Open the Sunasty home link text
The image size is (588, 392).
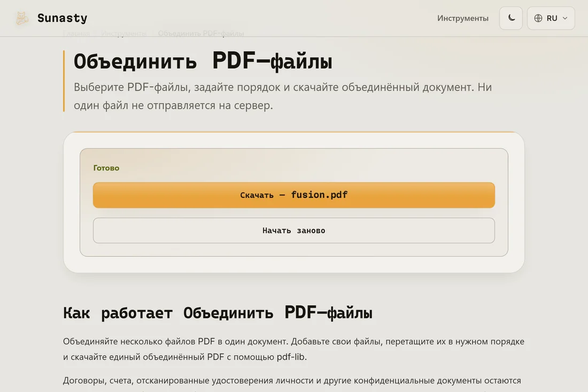[x=62, y=18]
